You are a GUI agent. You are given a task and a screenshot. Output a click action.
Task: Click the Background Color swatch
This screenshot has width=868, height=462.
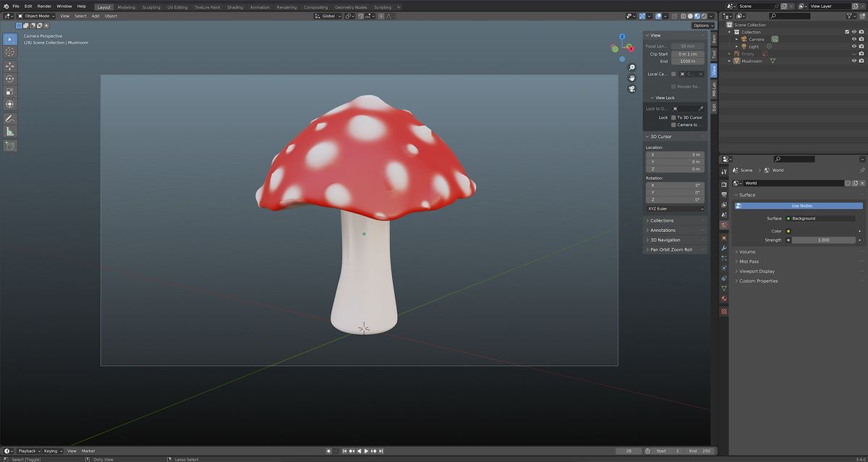pyautogui.click(x=825, y=231)
